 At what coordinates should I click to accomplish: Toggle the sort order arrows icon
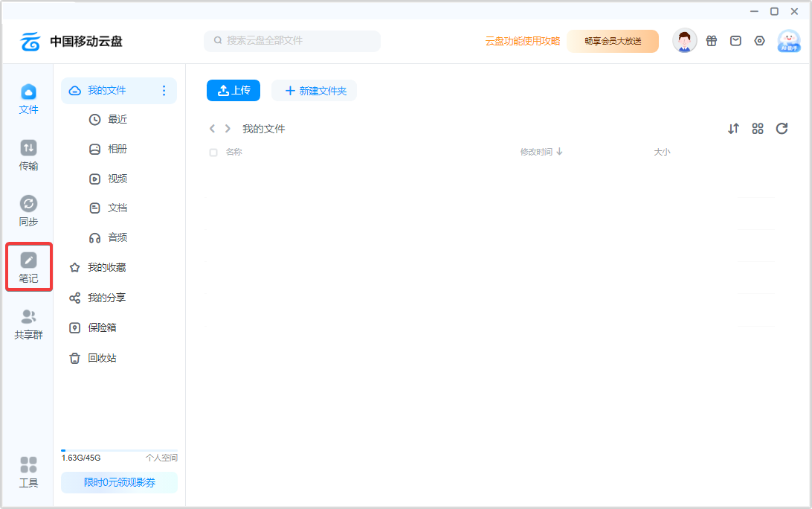(x=733, y=128)
